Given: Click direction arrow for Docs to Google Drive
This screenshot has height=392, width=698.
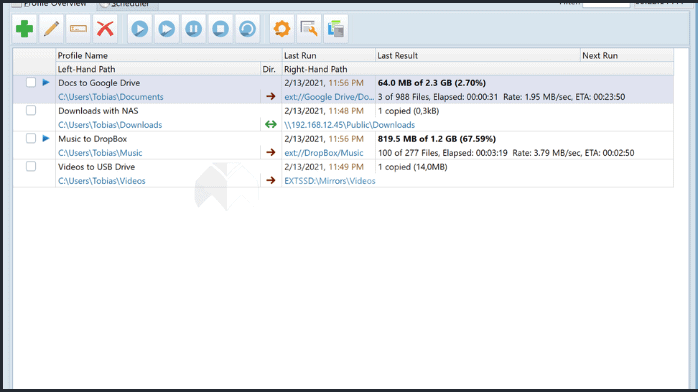Looking at the screenshot, I should point(271,97).
